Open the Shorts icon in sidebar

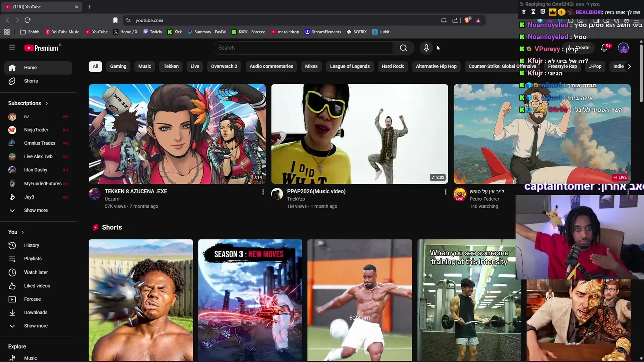tap(12, 81)
